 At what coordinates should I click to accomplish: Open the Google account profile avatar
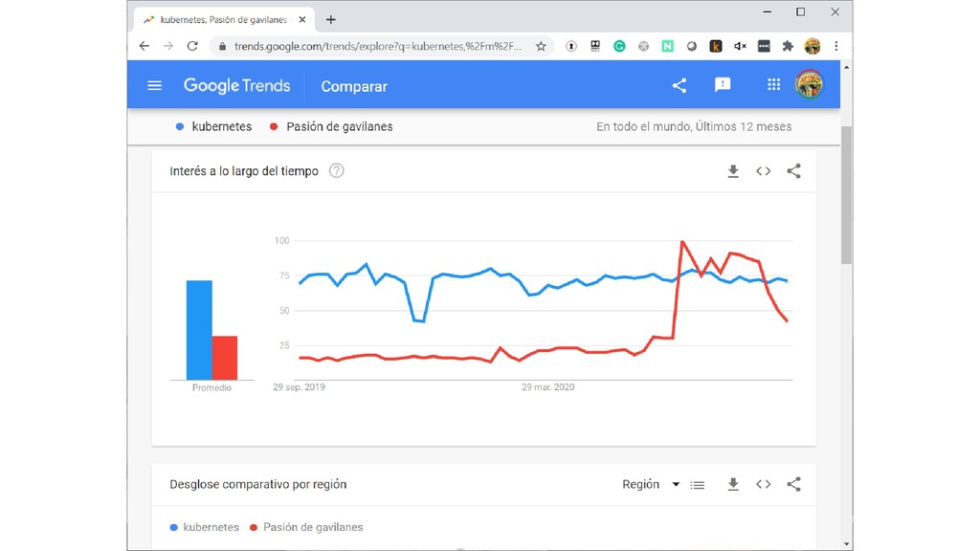pyautogui.click(x=809, y=86)
